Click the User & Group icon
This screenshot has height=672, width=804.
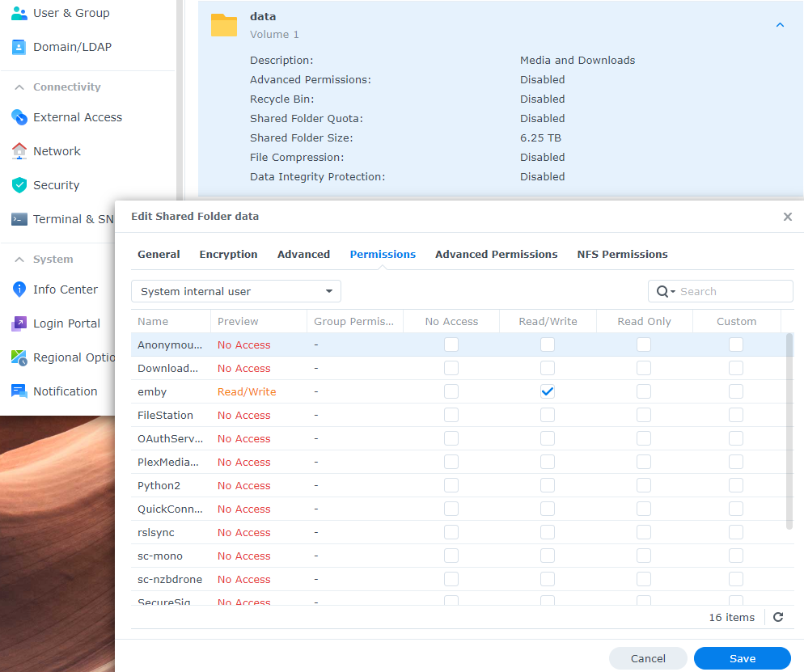[19, 13]
